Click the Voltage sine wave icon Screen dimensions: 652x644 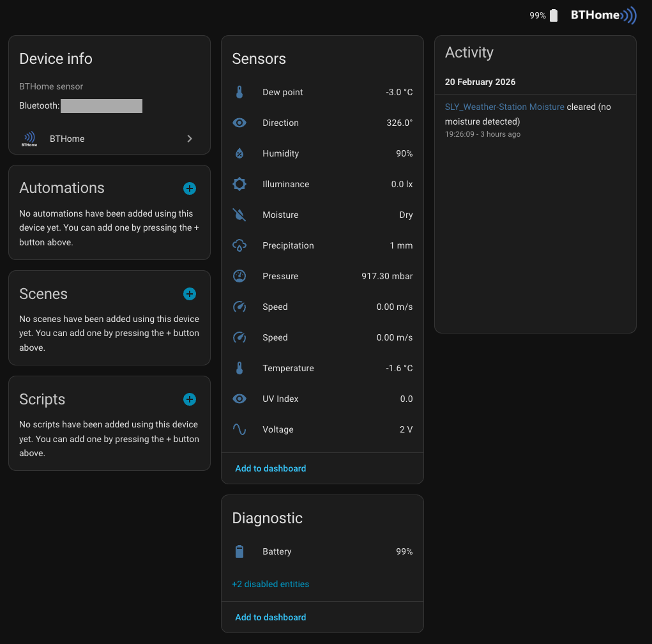coord(239,429)
